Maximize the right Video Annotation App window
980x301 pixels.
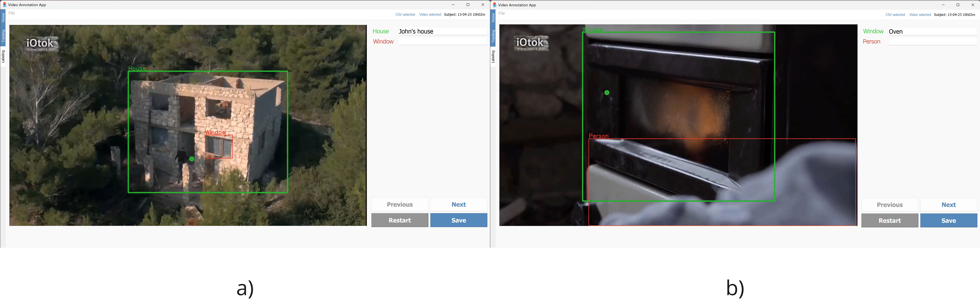[x=958, y=5]
